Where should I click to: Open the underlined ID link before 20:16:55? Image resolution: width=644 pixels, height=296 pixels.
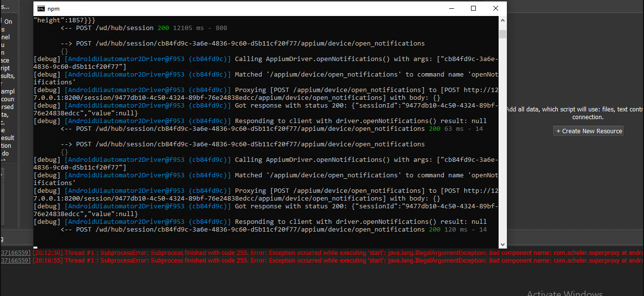pos(15,261)
